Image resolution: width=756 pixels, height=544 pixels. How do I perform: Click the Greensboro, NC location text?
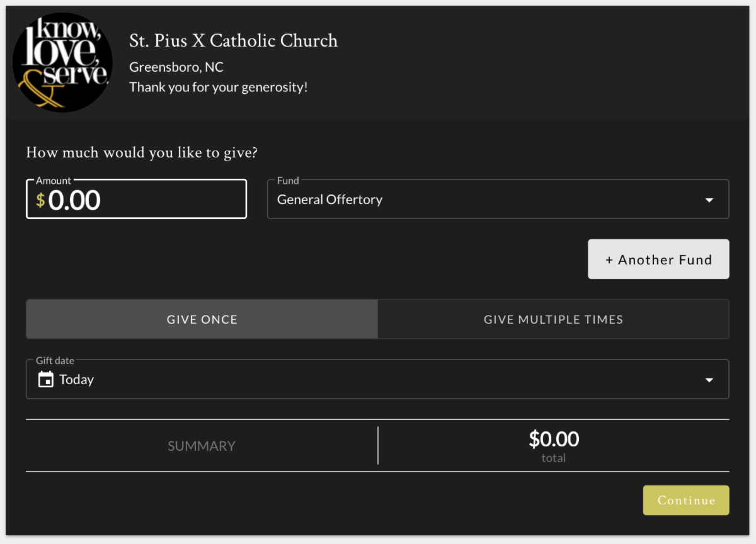click(x=176, y=67)
